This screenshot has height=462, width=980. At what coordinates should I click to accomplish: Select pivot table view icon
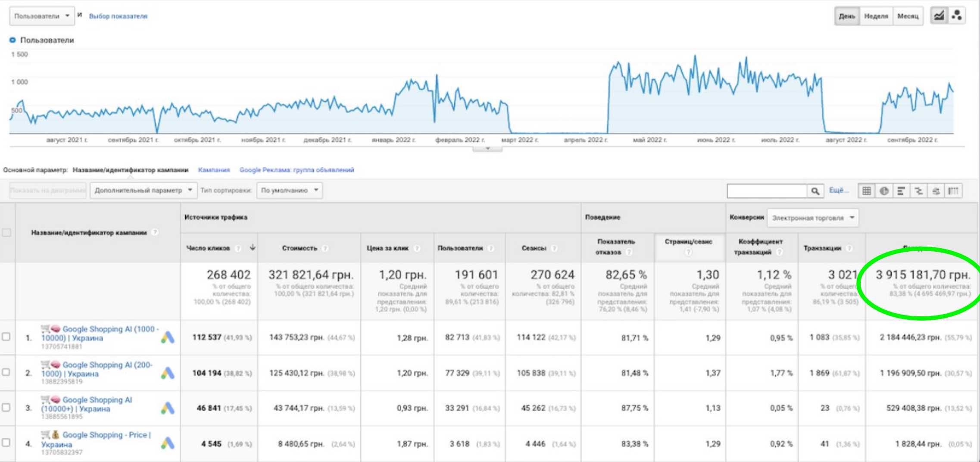point(953,191)
